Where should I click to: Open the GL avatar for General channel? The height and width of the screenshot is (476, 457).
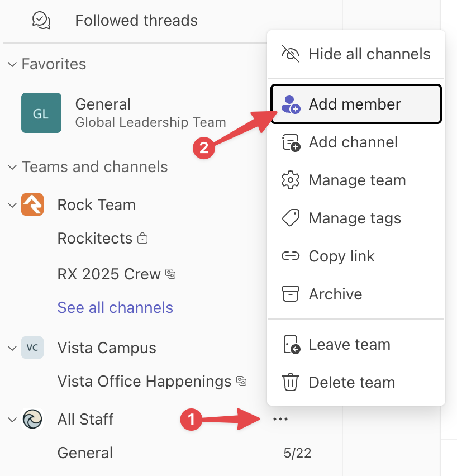(41, 113)
